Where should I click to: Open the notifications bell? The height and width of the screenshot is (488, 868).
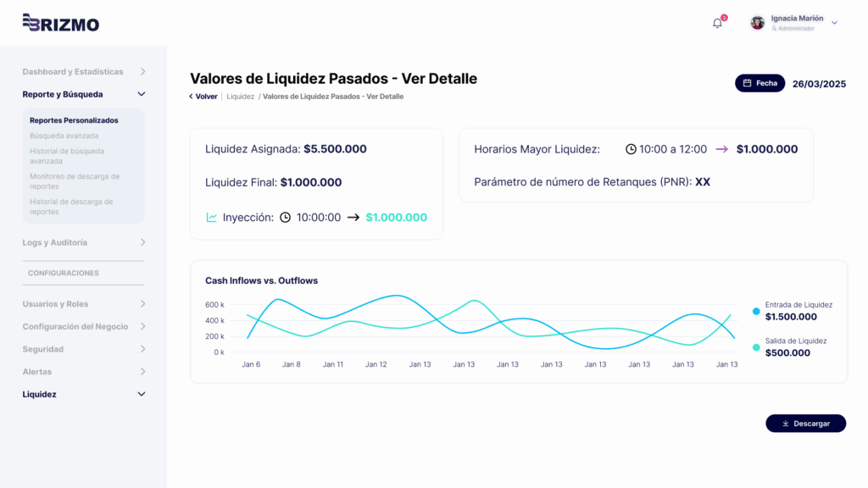tap(716, 23)
